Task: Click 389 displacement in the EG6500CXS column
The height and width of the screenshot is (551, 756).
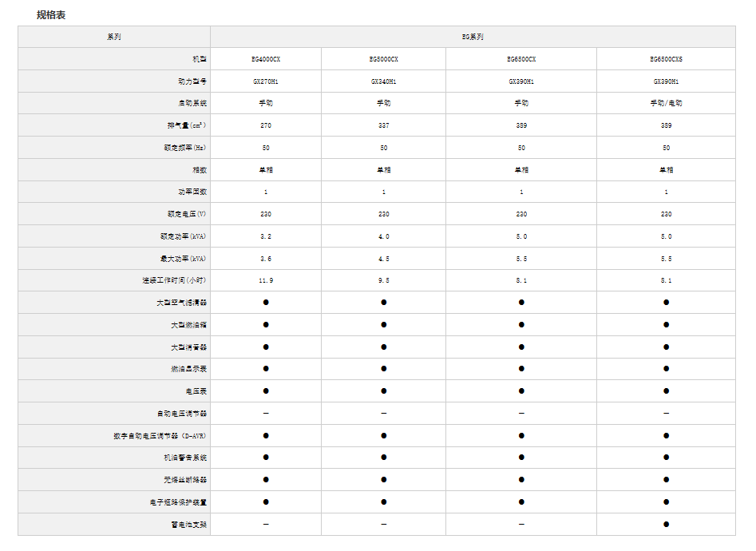Action: pyautogui.click(x=667, y=125)
